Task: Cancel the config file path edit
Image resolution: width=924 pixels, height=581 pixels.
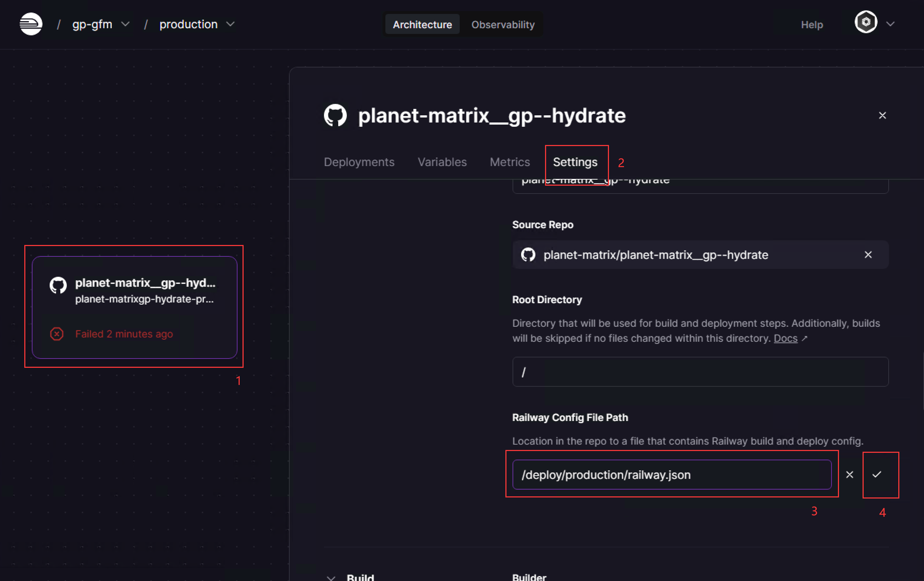Action: pyautogui.click(x=850, y=475)
